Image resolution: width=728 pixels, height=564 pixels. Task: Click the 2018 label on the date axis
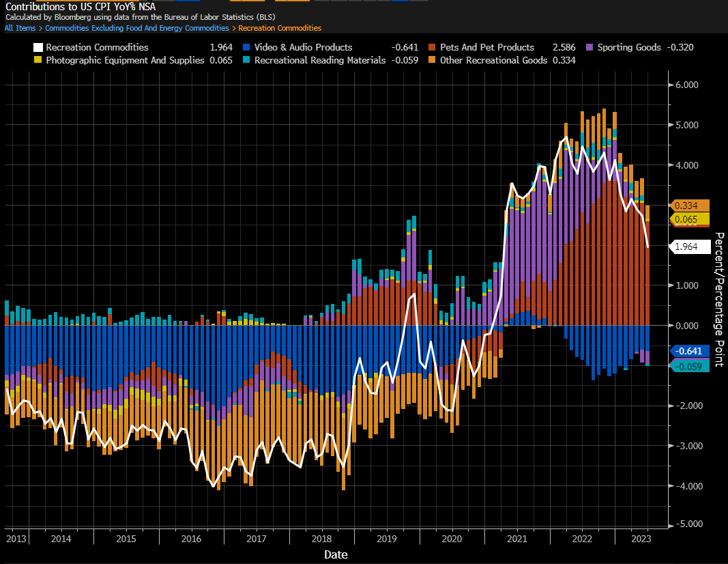pyautogui.click(x=321, y=539)
